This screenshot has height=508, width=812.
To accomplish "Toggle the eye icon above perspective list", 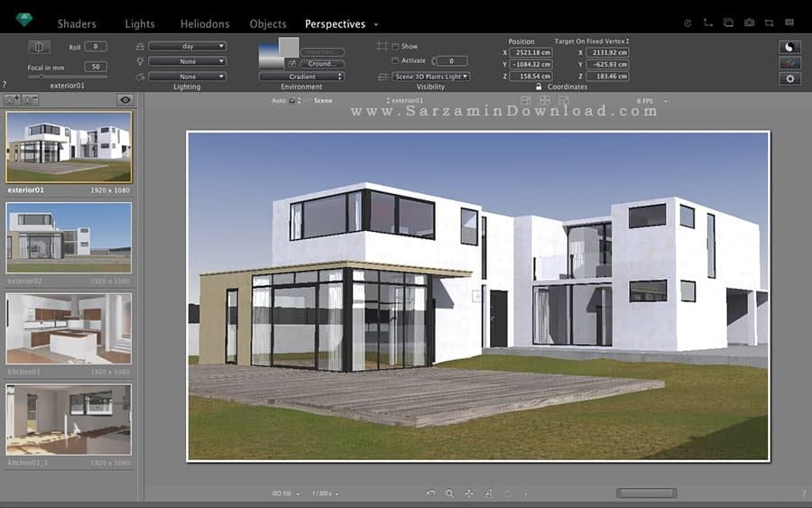I will (x=125, y=100).
